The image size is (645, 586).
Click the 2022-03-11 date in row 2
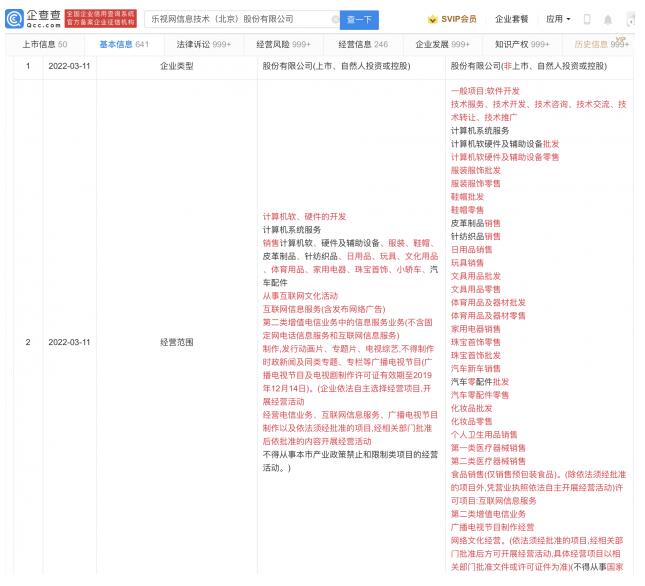point(69,342)
